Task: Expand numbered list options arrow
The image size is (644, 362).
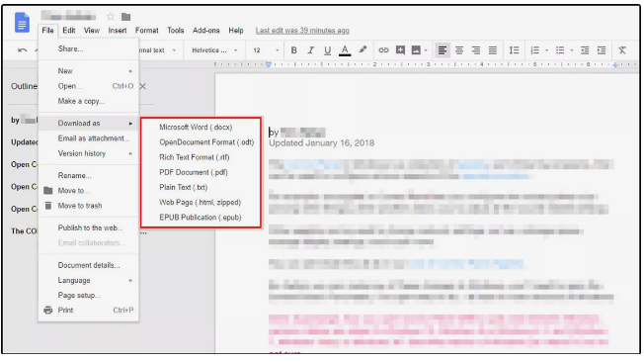Action: click(x=546, y=50)
